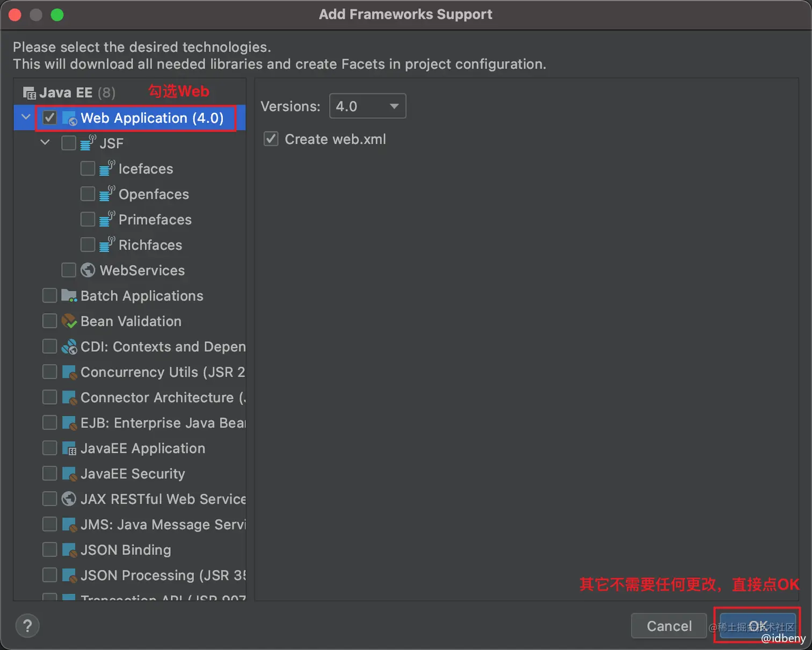Check the Concurrency Utils checkbox

pyautogui.click(x=49, y=372)
